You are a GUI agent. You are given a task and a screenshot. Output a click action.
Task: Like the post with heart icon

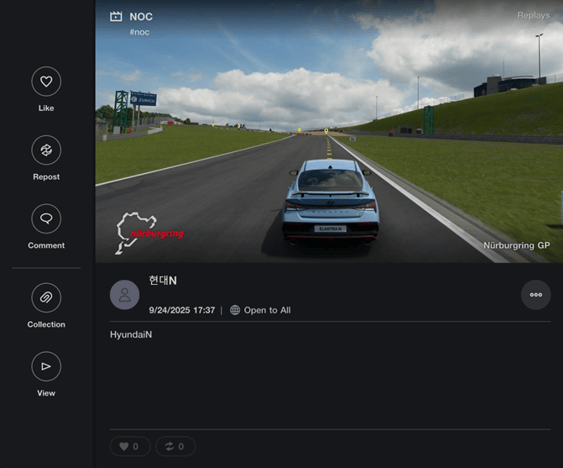click(x=46, y=81)
